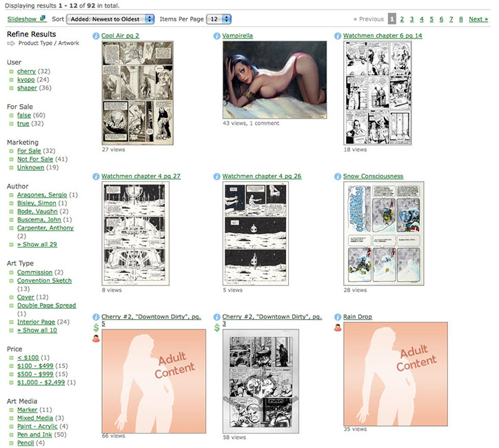This screenshot has height=448, width=499.
Task: Filter by art media Mixed Media
Action: pos(35,418)
